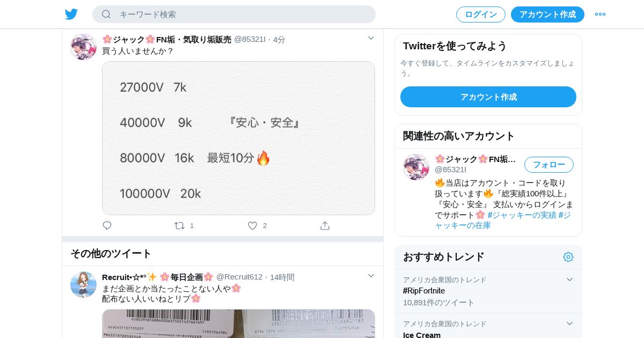Follow @85321I with フォロー button
The image size is (644, 338).
click(549, 165)
